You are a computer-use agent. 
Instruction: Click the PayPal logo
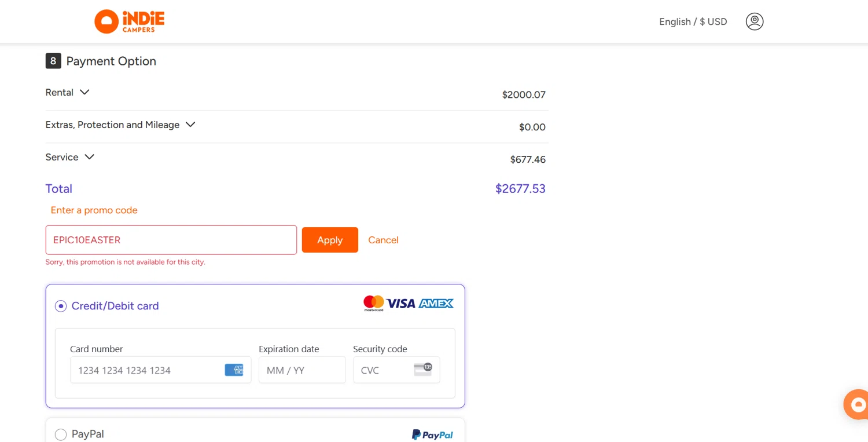click(x=432, y=434)
